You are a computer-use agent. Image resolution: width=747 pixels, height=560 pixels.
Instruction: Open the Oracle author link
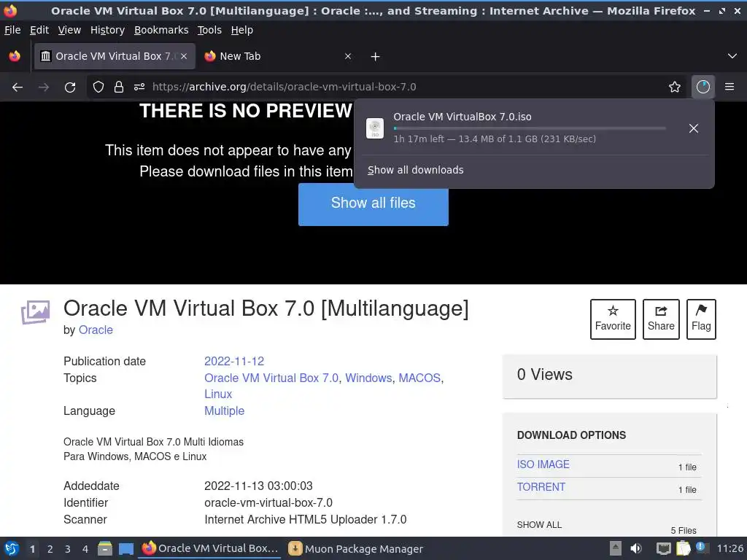[96, 330]
